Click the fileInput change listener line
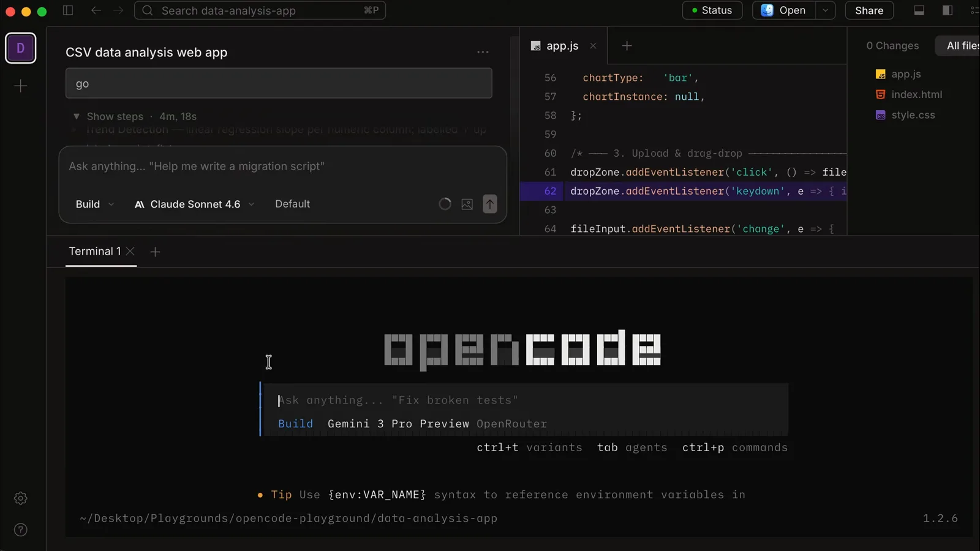 pyautogui.click(x=702, y=229)
